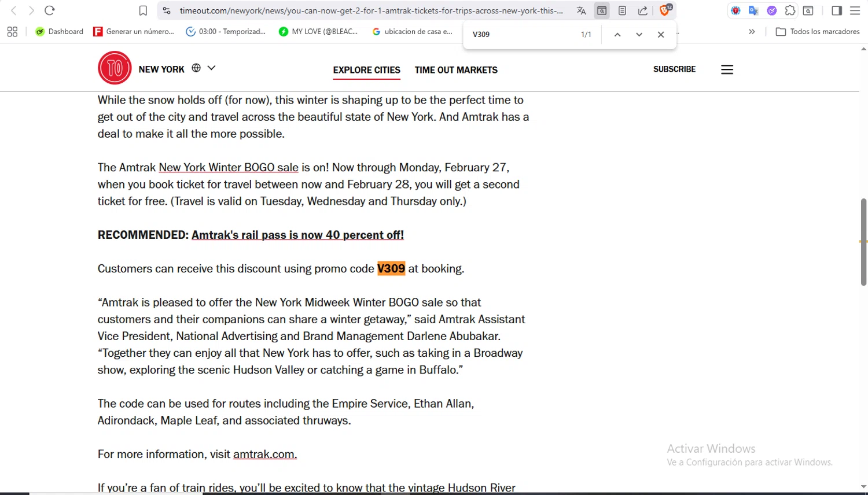
Task: Click the page vertical scrollbar thumb
Action: [863, 242]
